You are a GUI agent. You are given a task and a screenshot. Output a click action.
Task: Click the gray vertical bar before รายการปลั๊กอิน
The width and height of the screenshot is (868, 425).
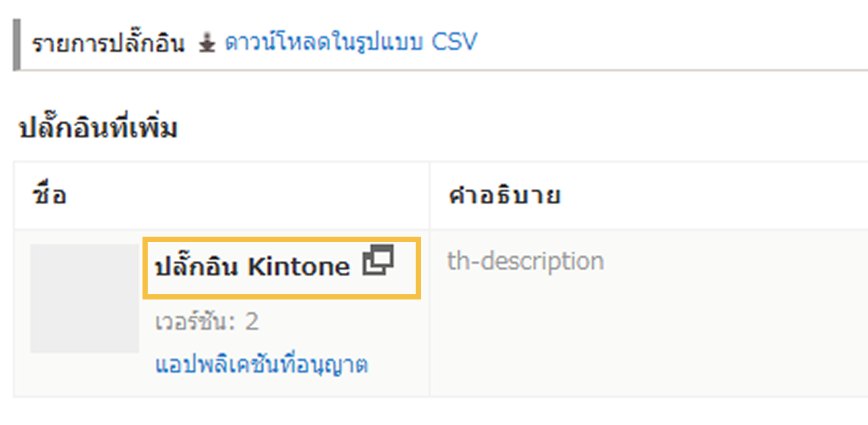17,44
